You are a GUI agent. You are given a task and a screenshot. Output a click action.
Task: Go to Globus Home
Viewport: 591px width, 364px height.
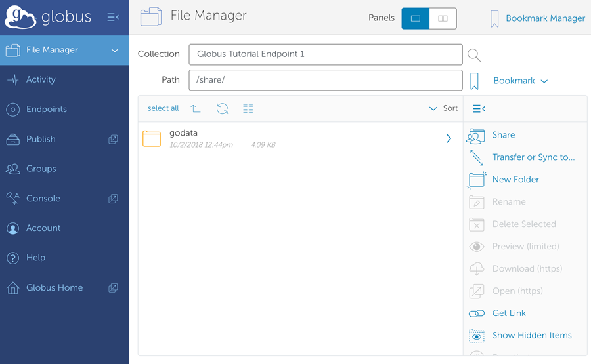point(55,287)
